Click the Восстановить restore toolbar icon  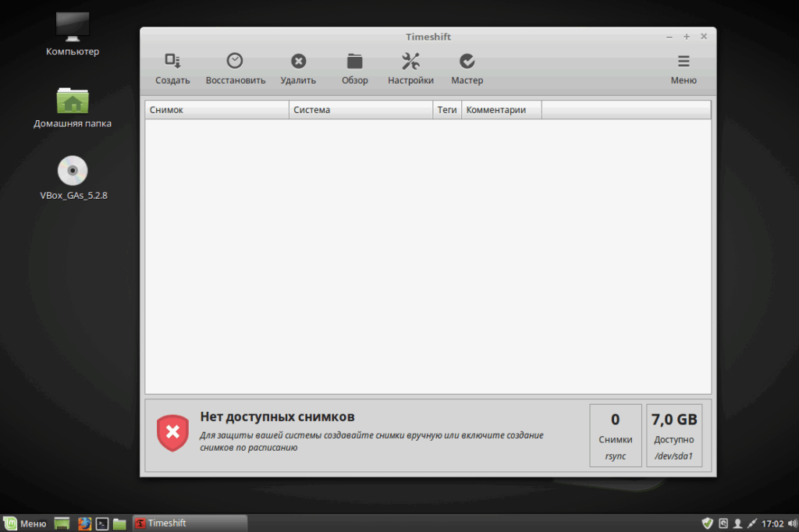coord(234,61)
